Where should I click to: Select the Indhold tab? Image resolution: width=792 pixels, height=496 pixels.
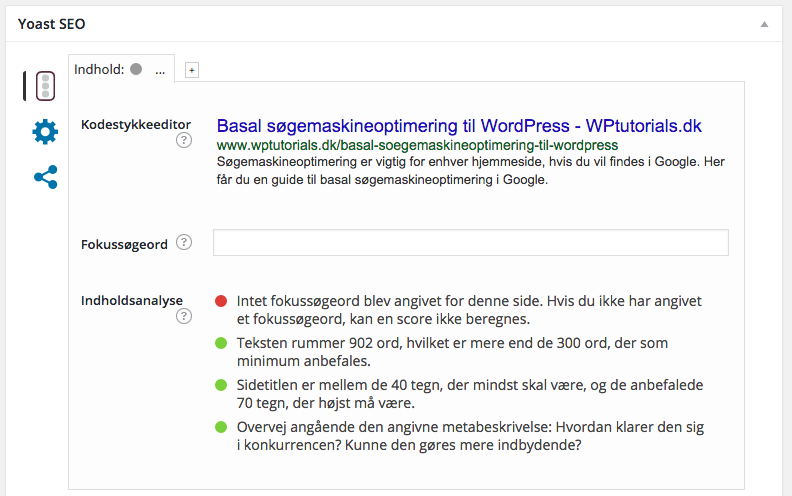point(121,69)
